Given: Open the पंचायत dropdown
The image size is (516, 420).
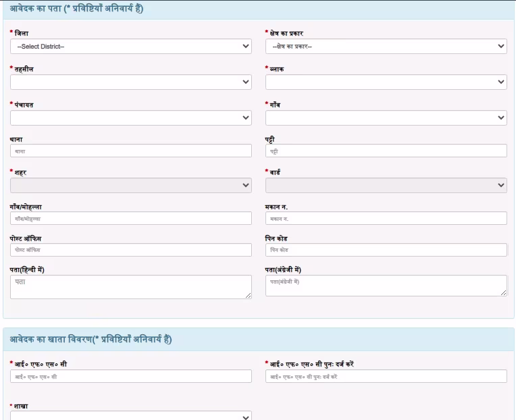Looking at the screenshot, I should 130,118.
